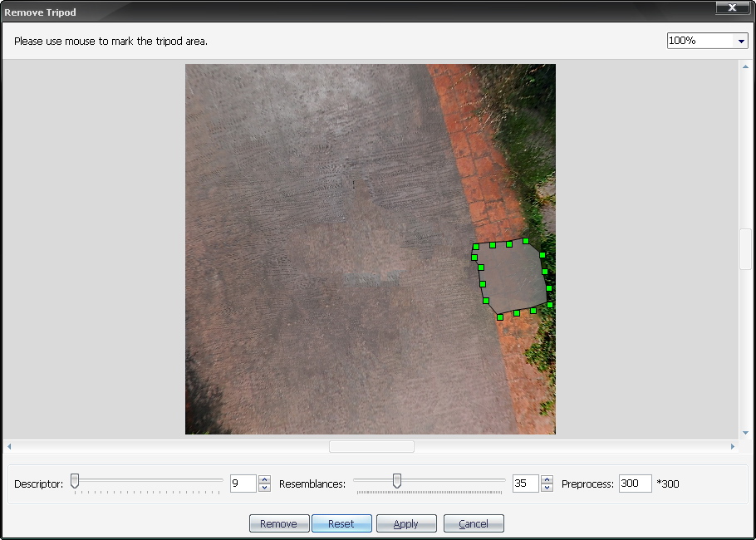Click the Preprocess field showing 300
Screen dimensions: 756x540
[636, 484]
